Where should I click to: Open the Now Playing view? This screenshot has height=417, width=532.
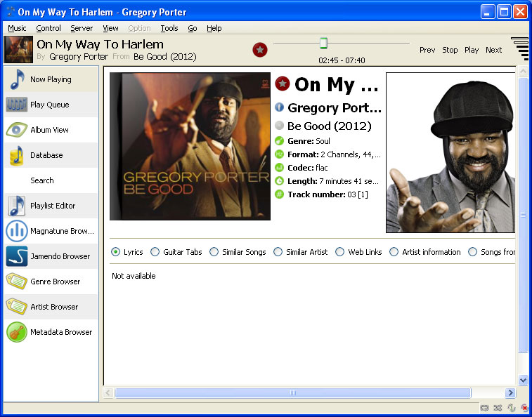coord(51,79)
